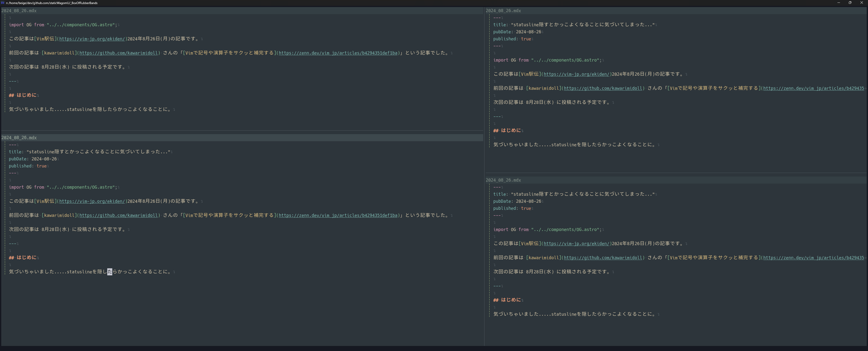Viewport: 868px width, 351px height.
Task: Click the window title path text
Action: pyautogui.click(x=52, y=3)
